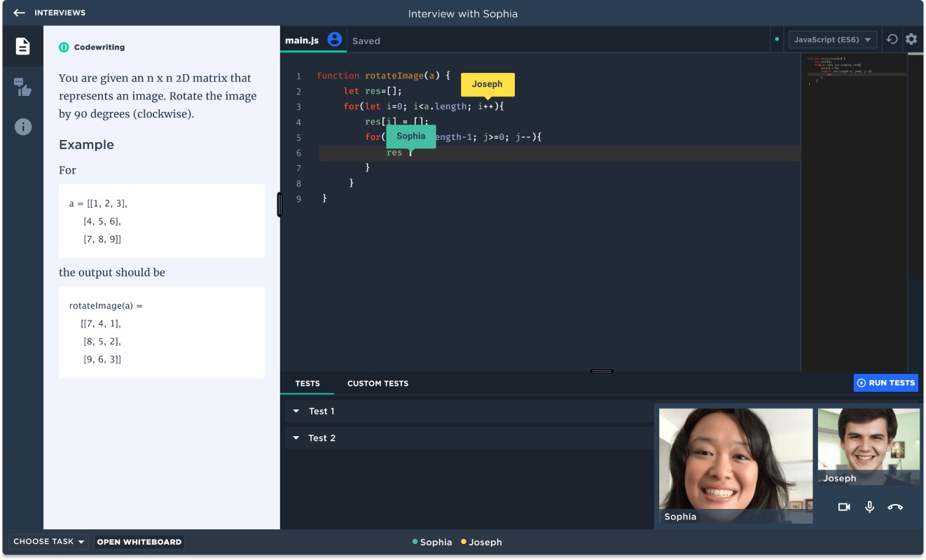
Task: Open the task description document icon
Action: tap(23, 46)
